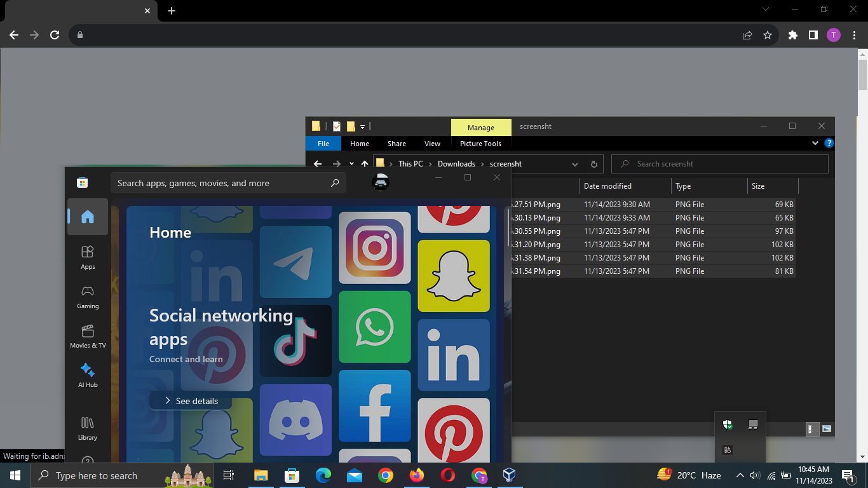Open the notification center on the taskbar
This screenshot has height=488, width=868.
tap(847, 475)
